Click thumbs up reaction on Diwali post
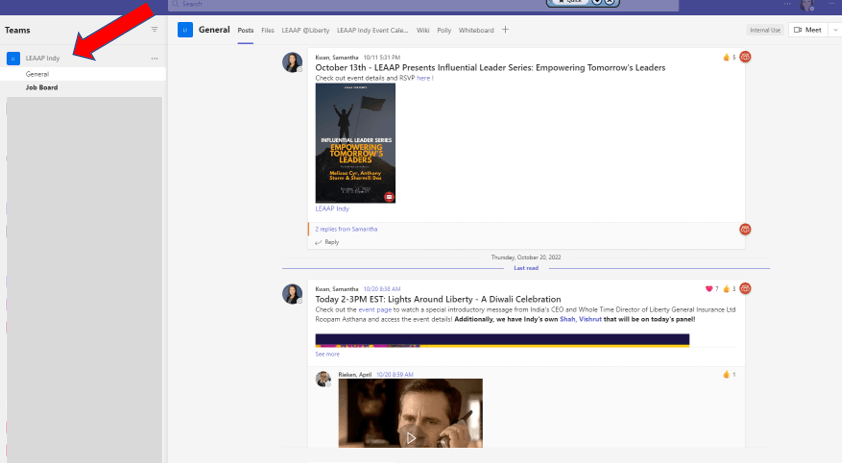The image size is (842, 463). pos(729,288)
